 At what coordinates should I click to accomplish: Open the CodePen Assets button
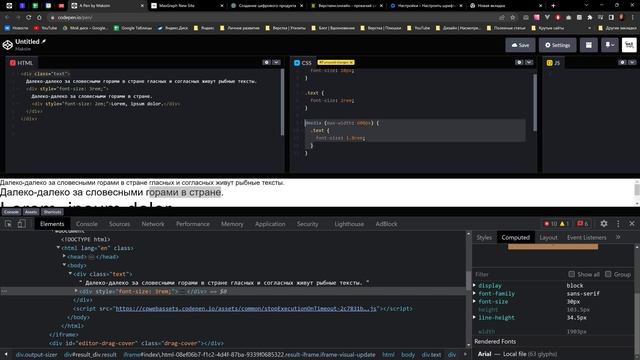tap(31, 212)
